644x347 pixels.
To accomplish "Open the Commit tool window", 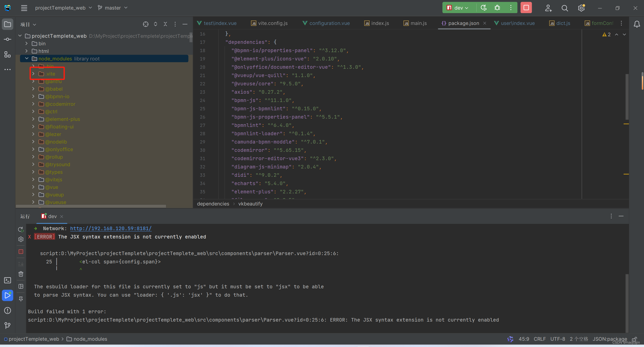I will point(8,39).
